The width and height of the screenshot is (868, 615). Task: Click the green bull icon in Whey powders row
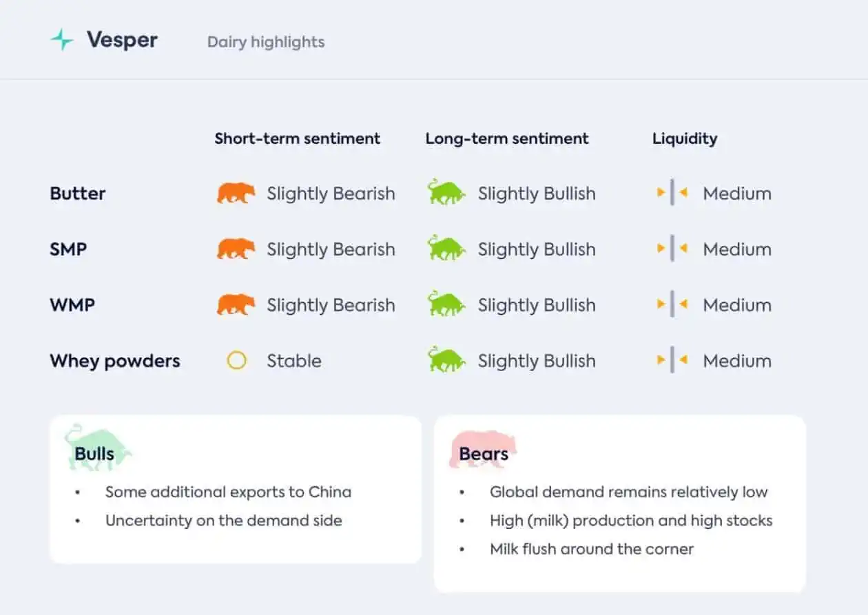[446, 360]
